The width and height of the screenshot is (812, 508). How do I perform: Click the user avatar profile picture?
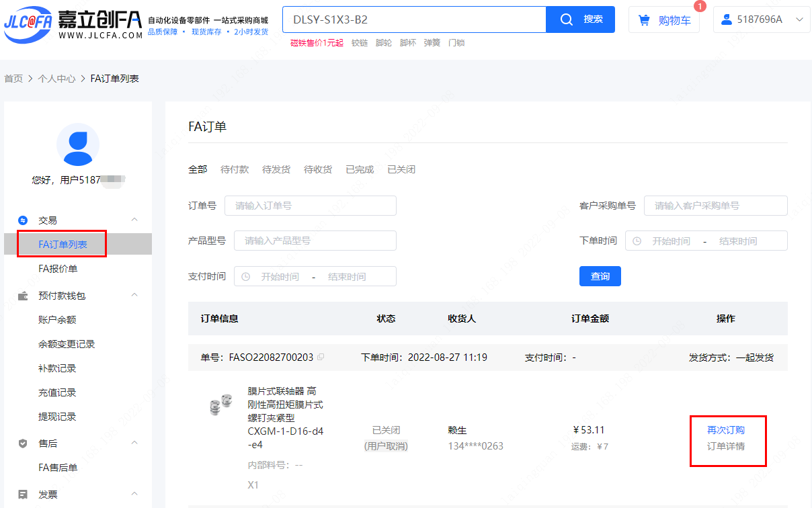click(x=78, y=144)
